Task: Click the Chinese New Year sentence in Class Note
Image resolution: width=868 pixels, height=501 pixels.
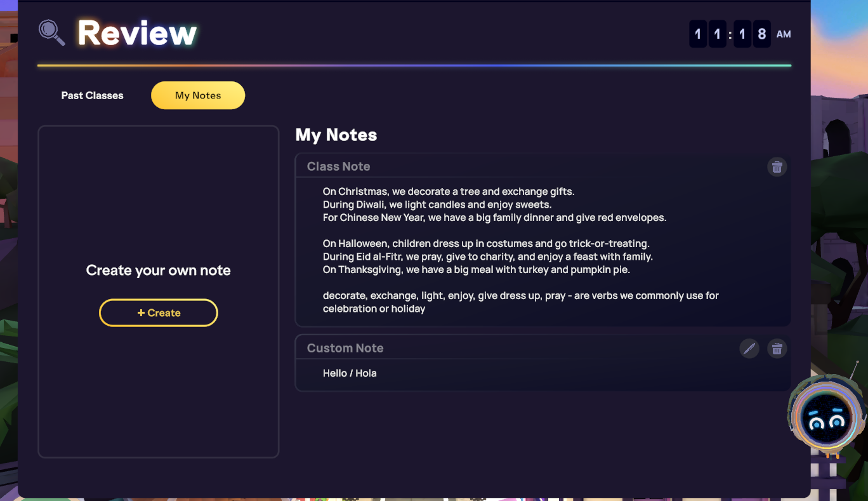Action: pos(494,218)
